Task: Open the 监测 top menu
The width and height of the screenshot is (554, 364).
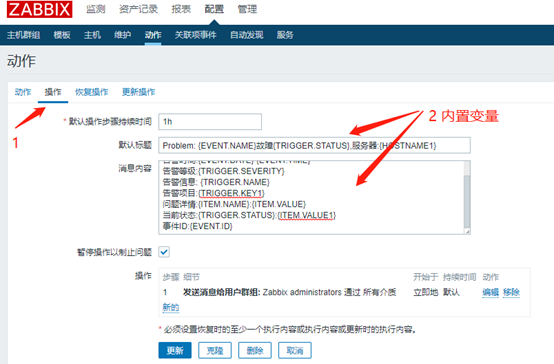Action: click(x=96, y=9)
